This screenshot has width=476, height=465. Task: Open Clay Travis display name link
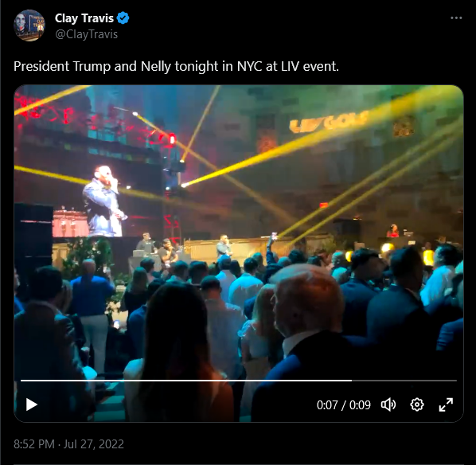[84, 18]
